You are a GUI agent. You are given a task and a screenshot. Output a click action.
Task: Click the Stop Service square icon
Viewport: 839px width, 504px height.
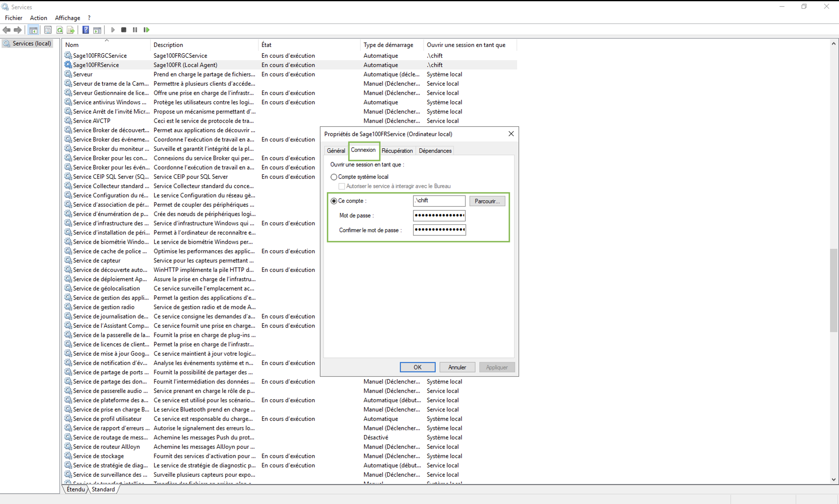coord(124,30)
